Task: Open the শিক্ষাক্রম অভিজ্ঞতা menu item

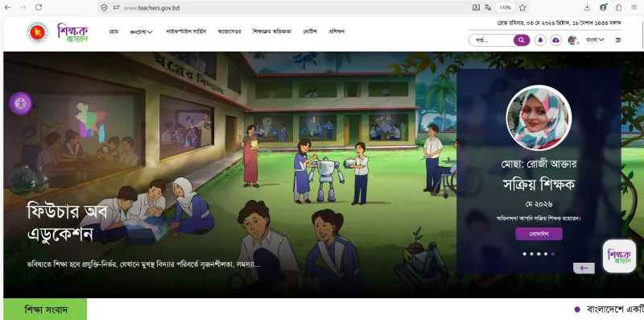Action: coord(272,31)
